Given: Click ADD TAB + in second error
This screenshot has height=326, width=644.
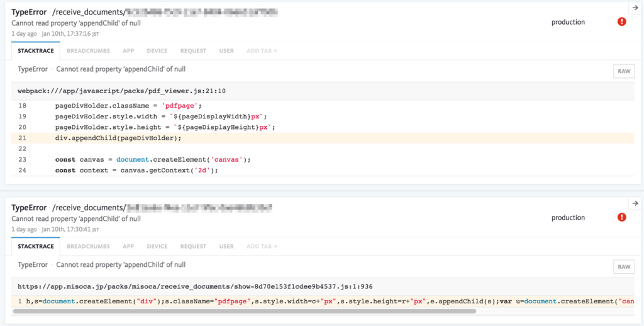Looking at the screenshot, I should click(262, 247).
